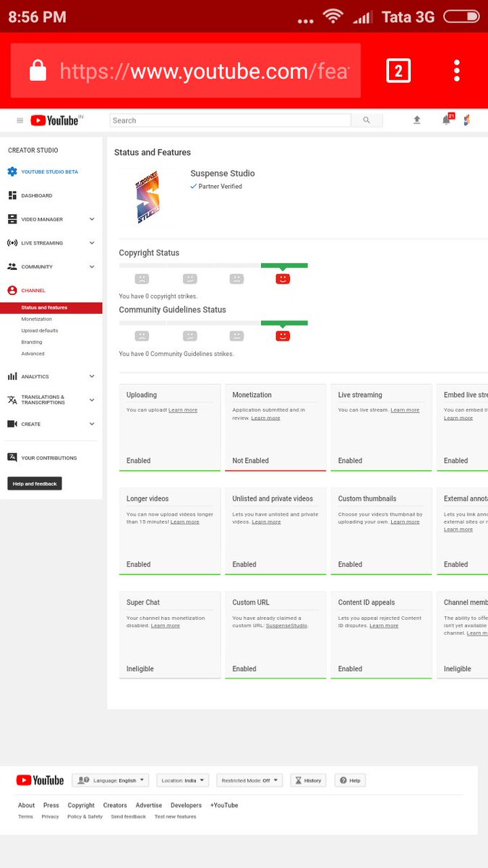
Task: Click the Policy & Safety footer link
Action: click(85, 817)
